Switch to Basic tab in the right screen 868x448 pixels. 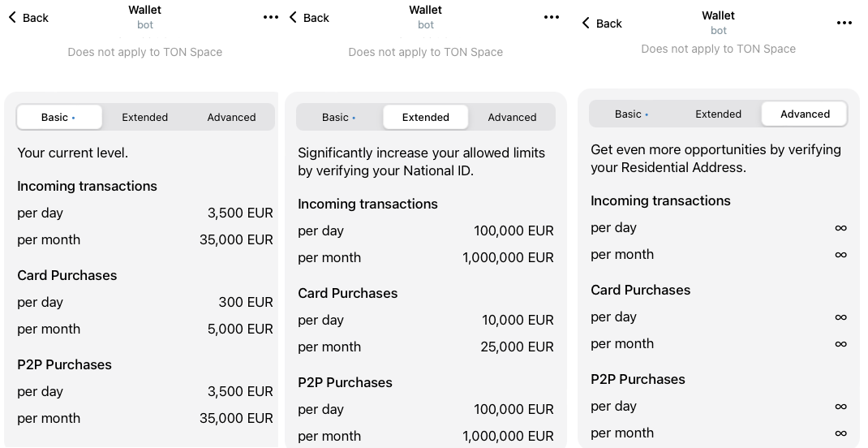[632, 114]
